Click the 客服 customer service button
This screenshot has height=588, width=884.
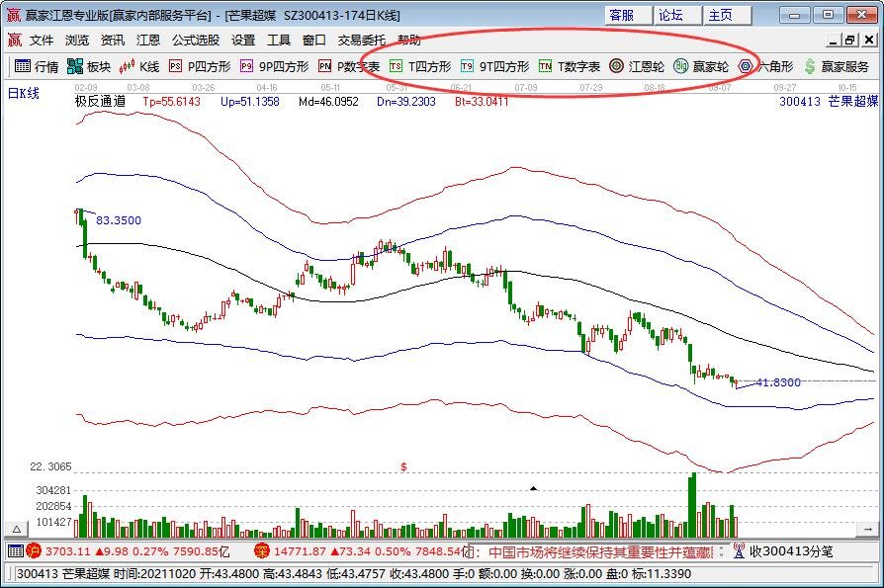629,15
